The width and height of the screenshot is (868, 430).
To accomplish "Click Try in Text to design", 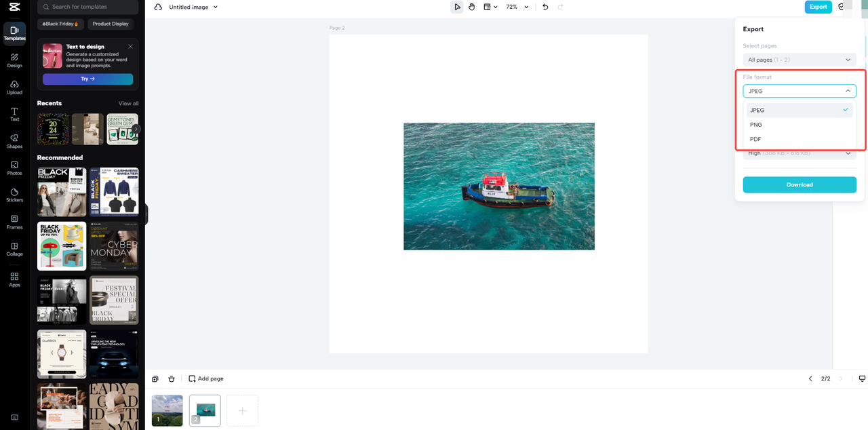I will (87, 79).
